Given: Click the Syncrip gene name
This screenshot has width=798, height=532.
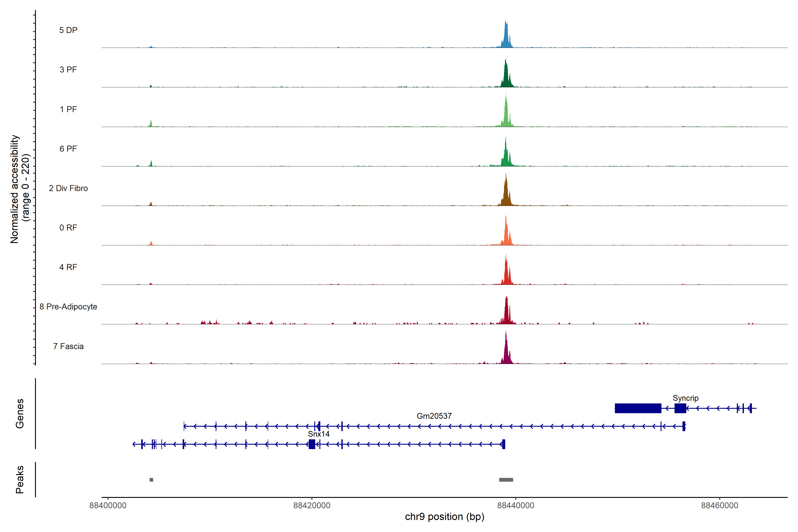Looking at the screenshot, I should pos(685,398).
